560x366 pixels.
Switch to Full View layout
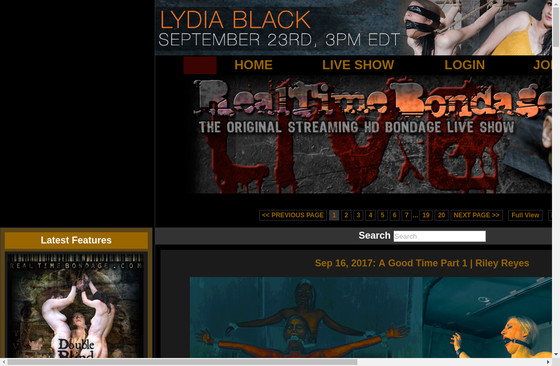click(525, 215)
